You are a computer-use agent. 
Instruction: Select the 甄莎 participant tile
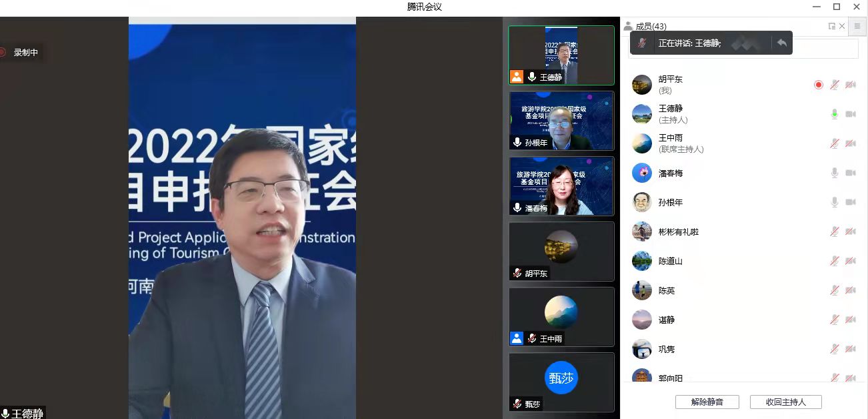[561, 382]
